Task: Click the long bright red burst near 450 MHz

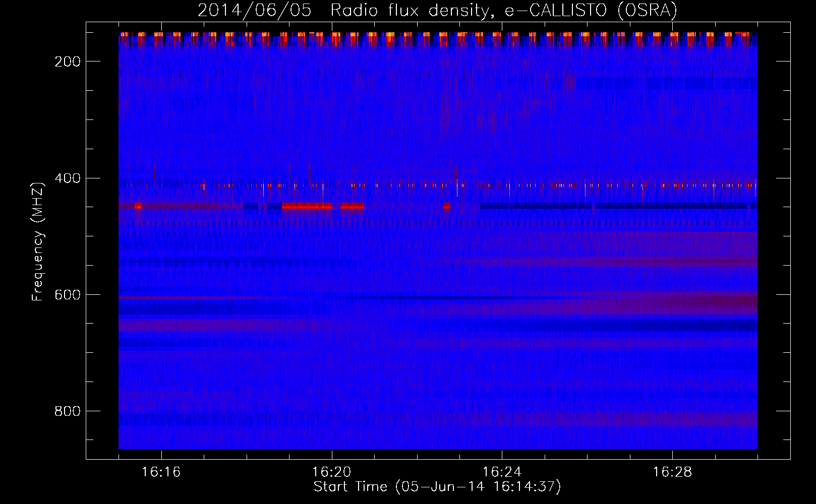Action: click(308, 206)
